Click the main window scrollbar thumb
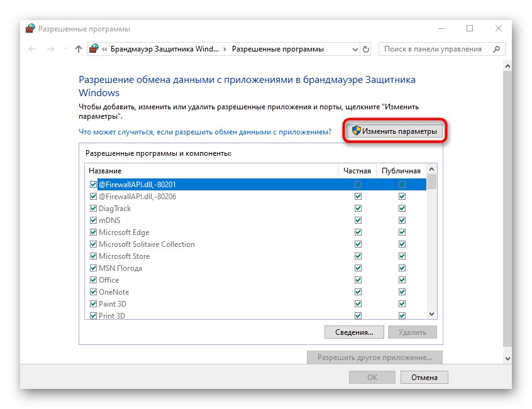Viewport: 532px width, 409px height. [507, 209]
